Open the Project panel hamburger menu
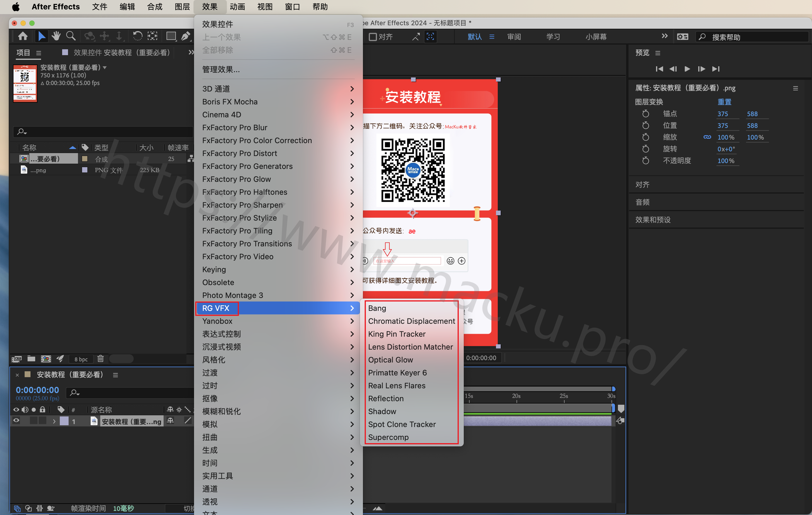 tap(39, 53)
